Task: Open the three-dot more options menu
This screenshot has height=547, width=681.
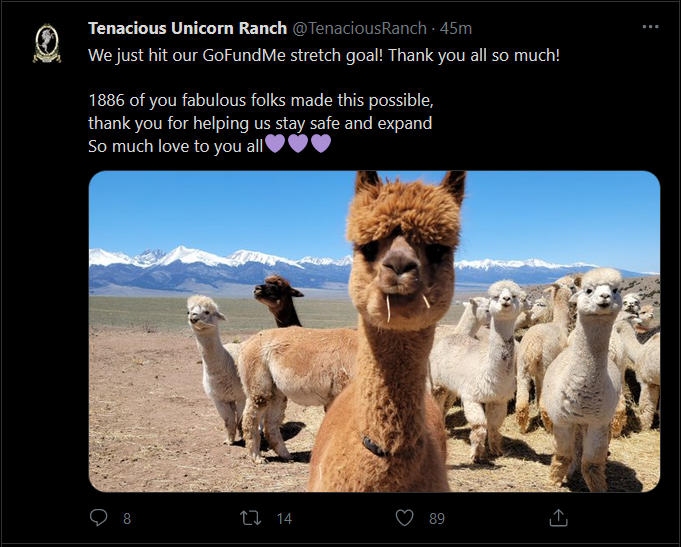Action: click(650, 27)
